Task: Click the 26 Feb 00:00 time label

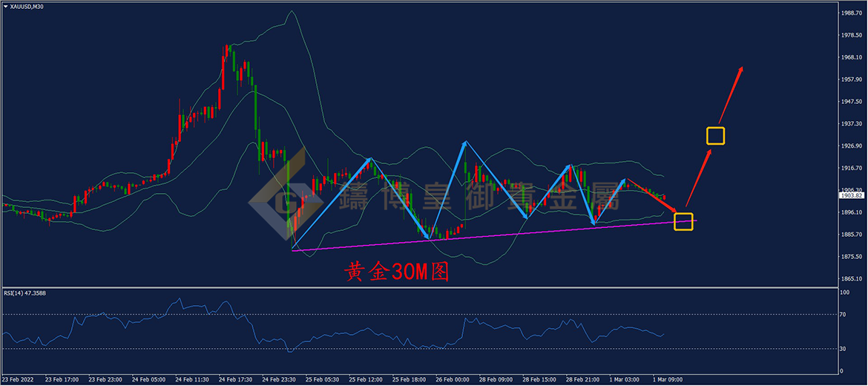Action: [x=454, y=381]
